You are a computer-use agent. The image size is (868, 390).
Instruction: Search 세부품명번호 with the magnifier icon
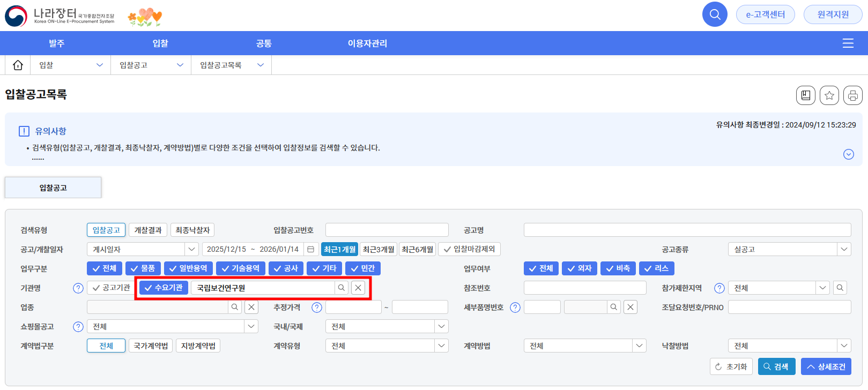(x=614, y=307)
